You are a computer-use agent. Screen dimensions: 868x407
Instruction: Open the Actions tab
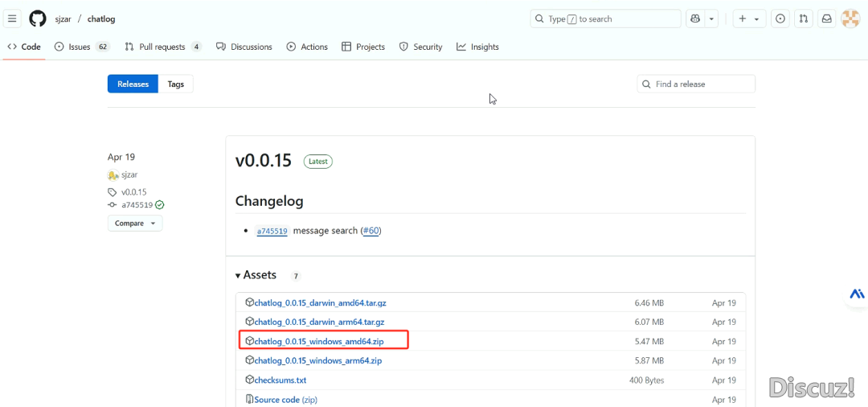tap(307, 47)
